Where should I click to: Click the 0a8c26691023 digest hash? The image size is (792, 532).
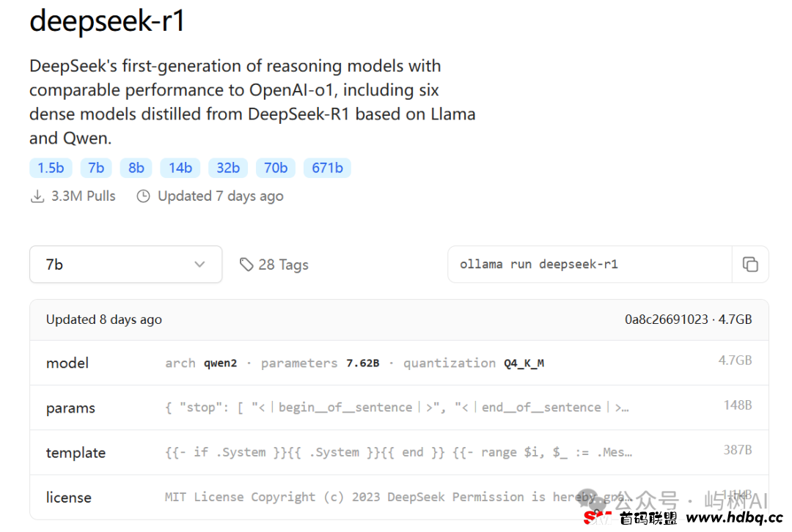coord(666,319)
